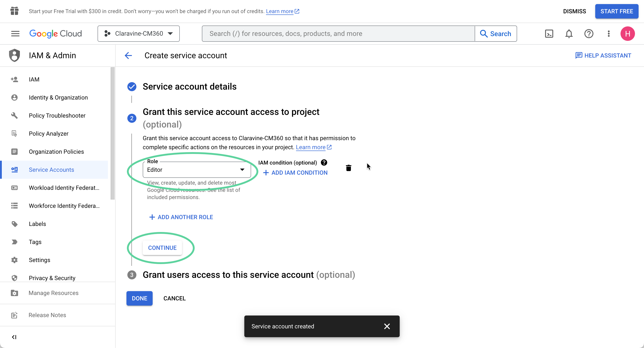The image size is (644, 348).
Task: Open Workload Identity Federation
Action: [x=54, y=188]
